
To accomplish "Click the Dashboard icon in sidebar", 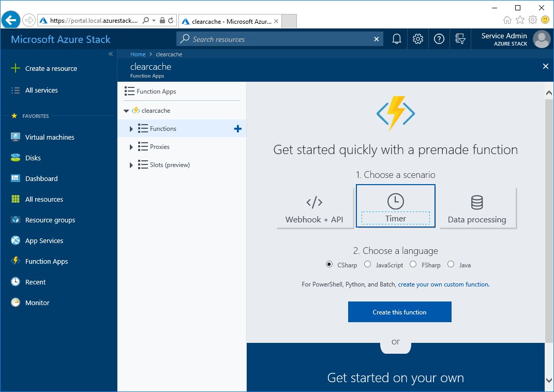I will click(x=15, y=178).
